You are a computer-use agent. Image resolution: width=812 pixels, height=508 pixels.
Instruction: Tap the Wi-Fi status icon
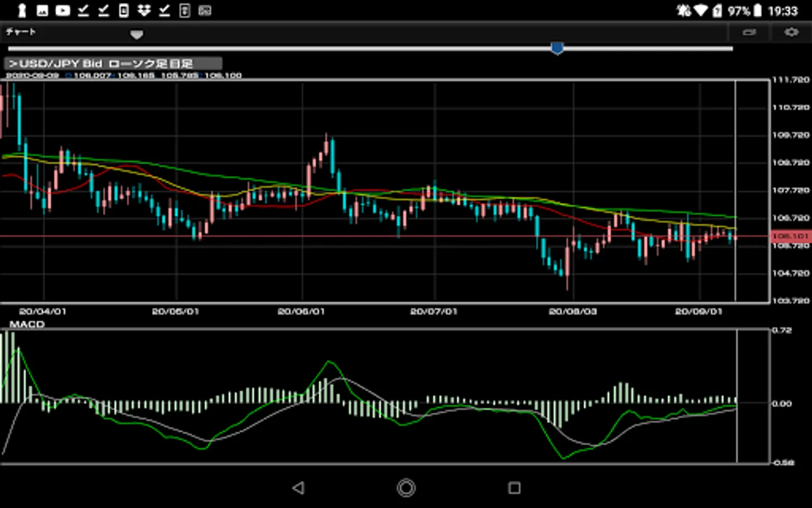coord(701,11)
